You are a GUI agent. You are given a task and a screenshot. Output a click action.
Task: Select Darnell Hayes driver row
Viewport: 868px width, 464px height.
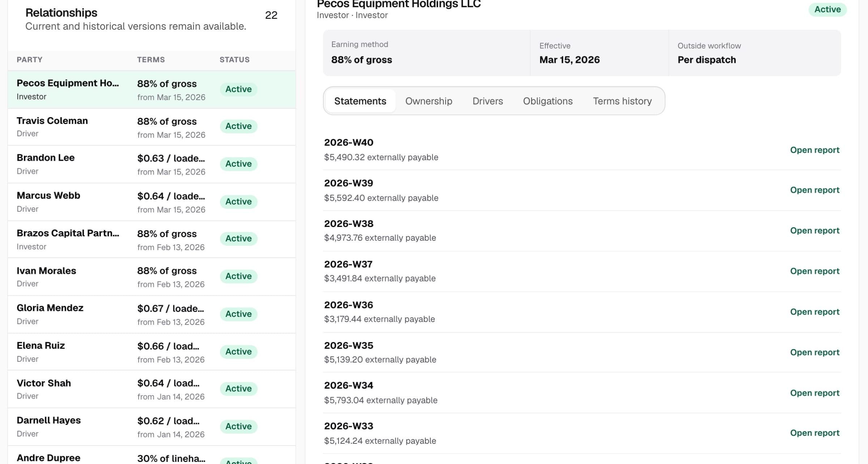click(x=152, y=427)
